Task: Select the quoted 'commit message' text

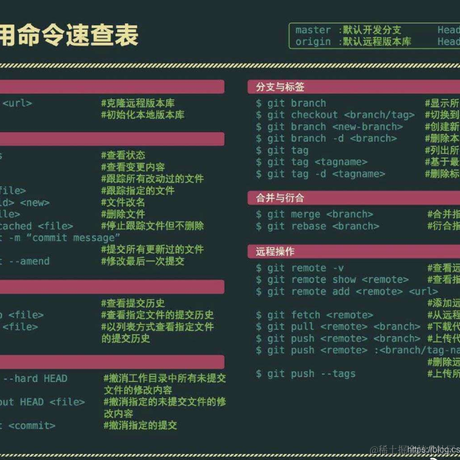Action: [x=73, y=238]
